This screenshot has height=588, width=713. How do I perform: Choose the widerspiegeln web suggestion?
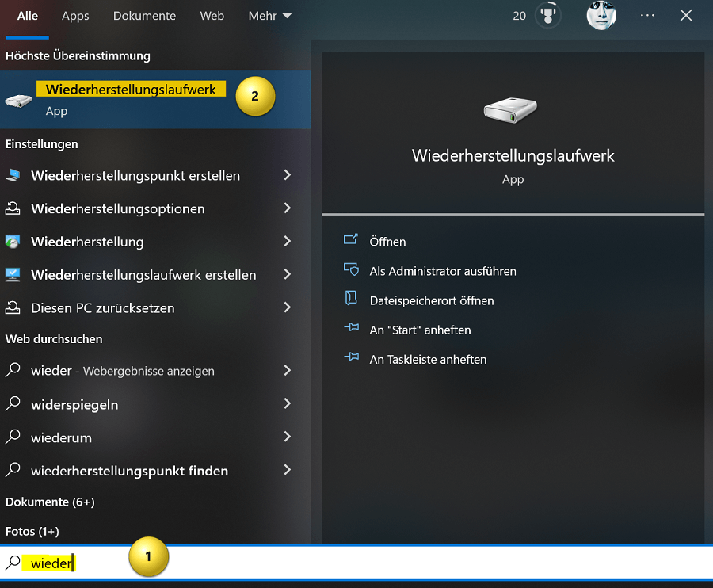click(x=148, y=404)
